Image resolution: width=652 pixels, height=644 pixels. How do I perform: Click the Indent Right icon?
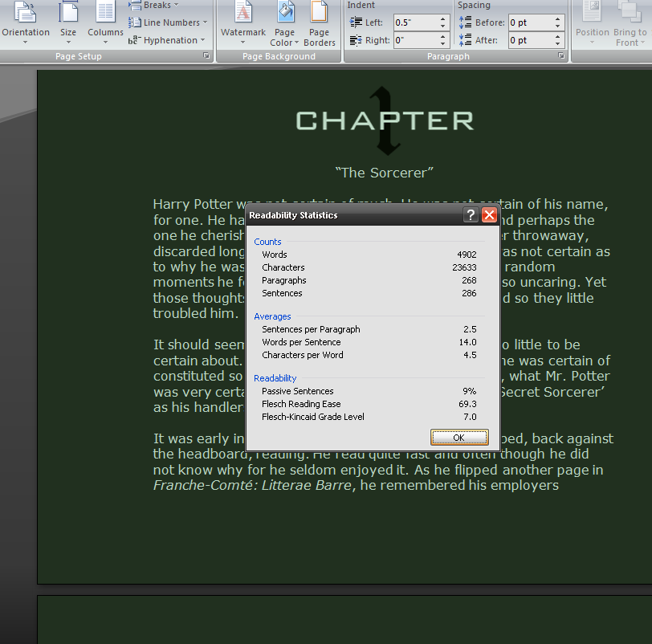356,40
